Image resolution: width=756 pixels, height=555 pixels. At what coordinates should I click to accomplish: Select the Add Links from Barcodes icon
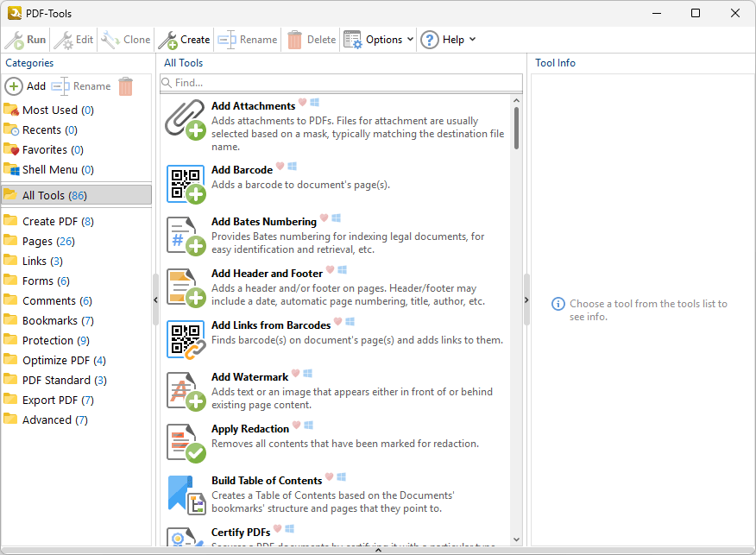[x=186, y=339]
